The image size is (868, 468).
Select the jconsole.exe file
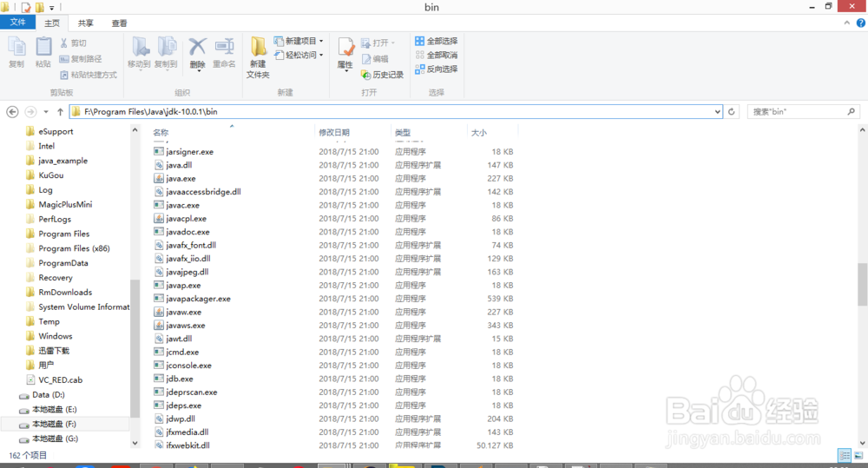(x=188, y=366)
